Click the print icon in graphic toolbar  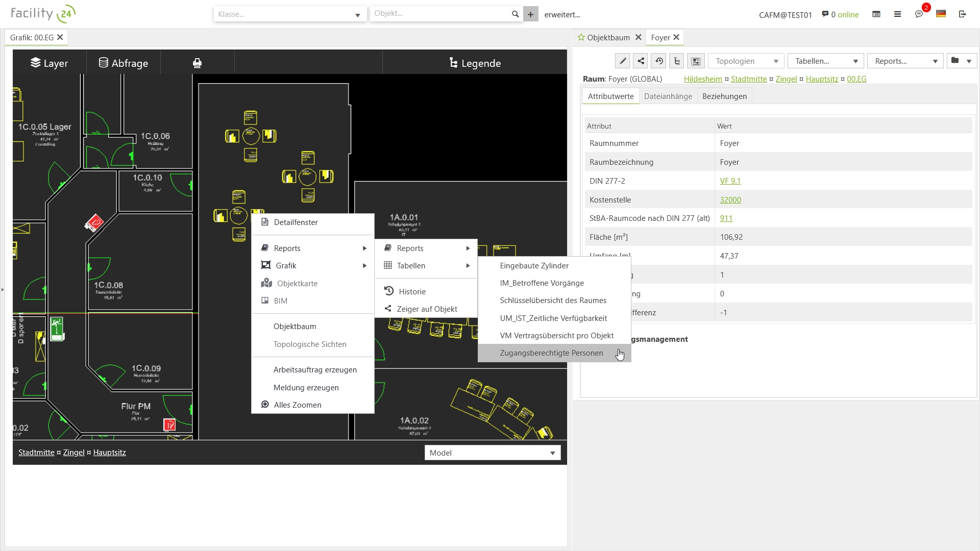197,63
